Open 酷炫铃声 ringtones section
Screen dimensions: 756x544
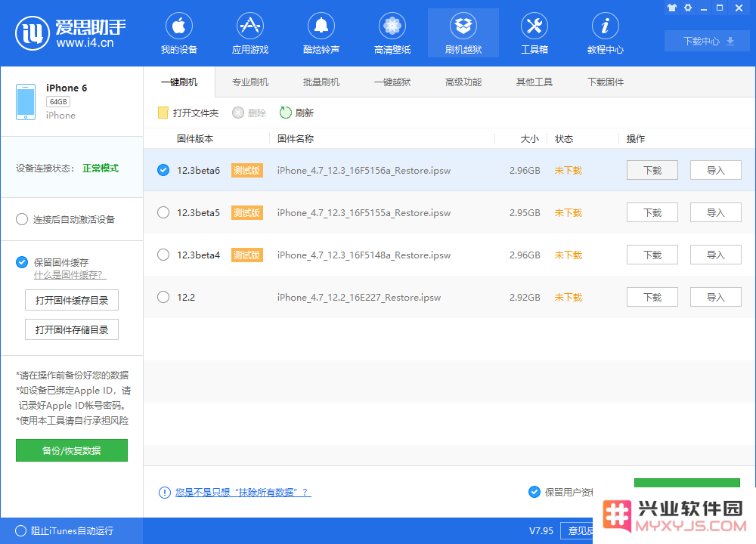coord(321,33)
